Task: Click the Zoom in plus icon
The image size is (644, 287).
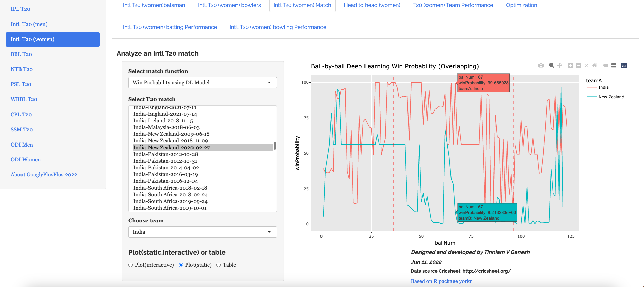Action: pyautogui.click(x=570, y=65)
